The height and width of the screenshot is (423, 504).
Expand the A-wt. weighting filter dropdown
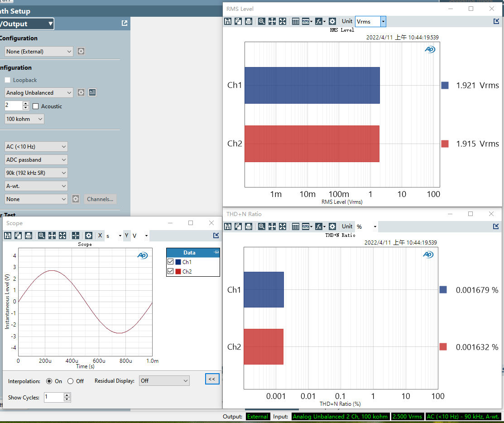click(36, 186)
